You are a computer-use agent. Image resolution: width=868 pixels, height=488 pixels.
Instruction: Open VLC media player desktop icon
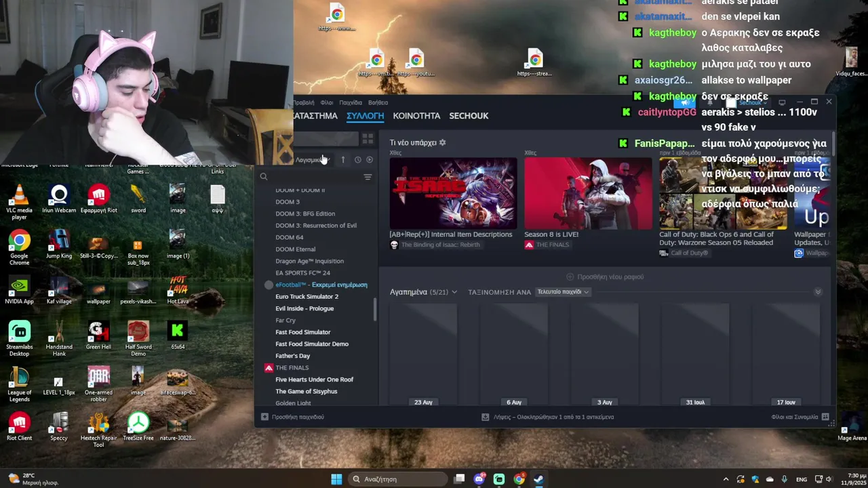(19, 202)
